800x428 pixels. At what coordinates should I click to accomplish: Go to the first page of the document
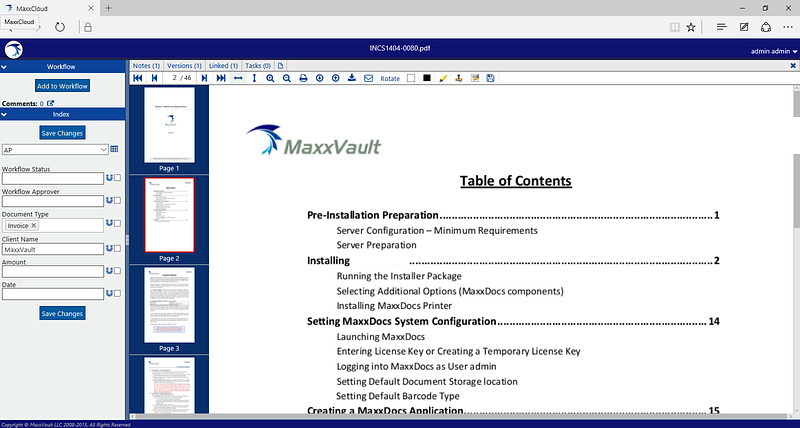pos(137,78)
